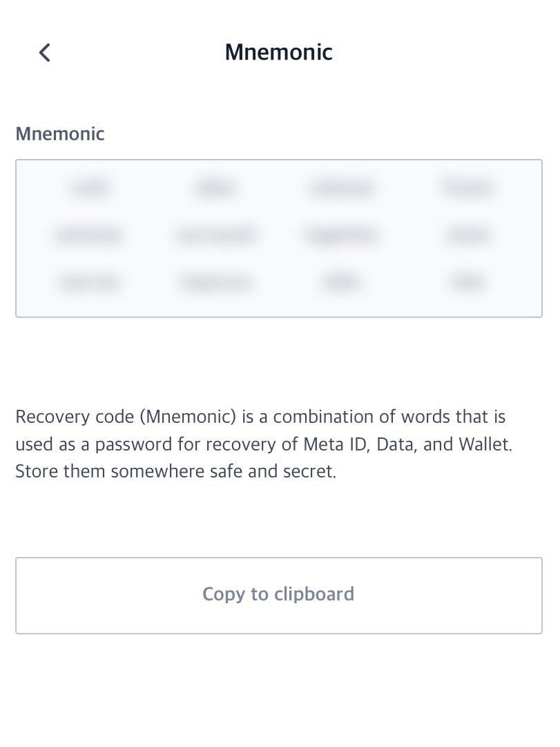This screenshot has height=747, width=560.
Task: Click the Mnemonic section label
Action: [60, 133]
